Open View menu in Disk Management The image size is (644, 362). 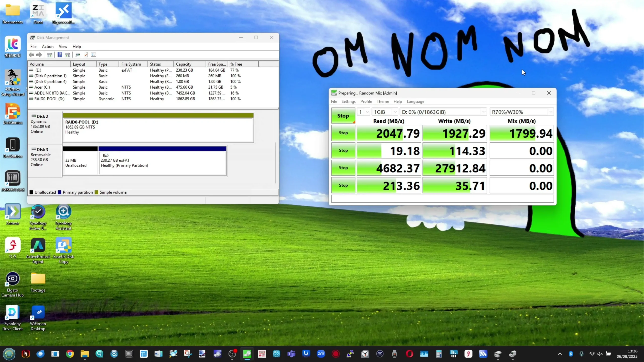coord(63,47)
